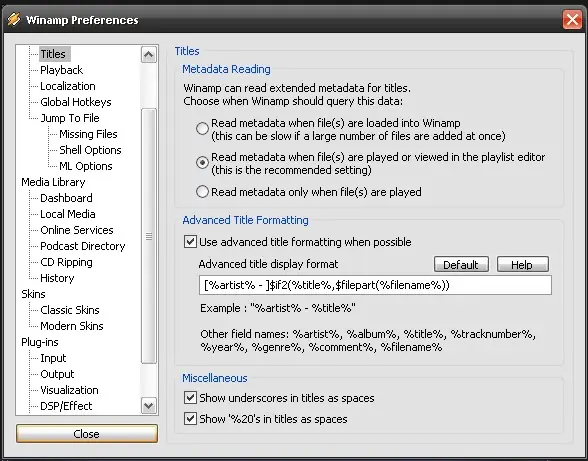Open Visualization plug-ins page
Viewport: 588px width, 461px height.
click(x=69, y=390)
